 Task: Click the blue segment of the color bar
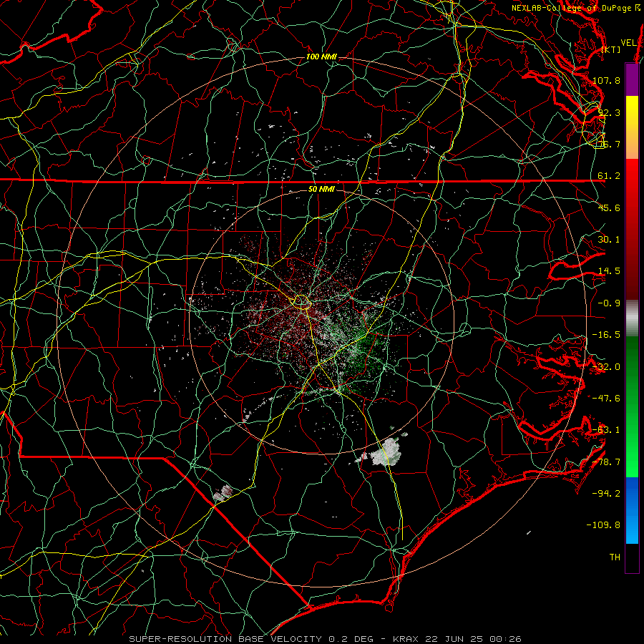click(632, 510)
